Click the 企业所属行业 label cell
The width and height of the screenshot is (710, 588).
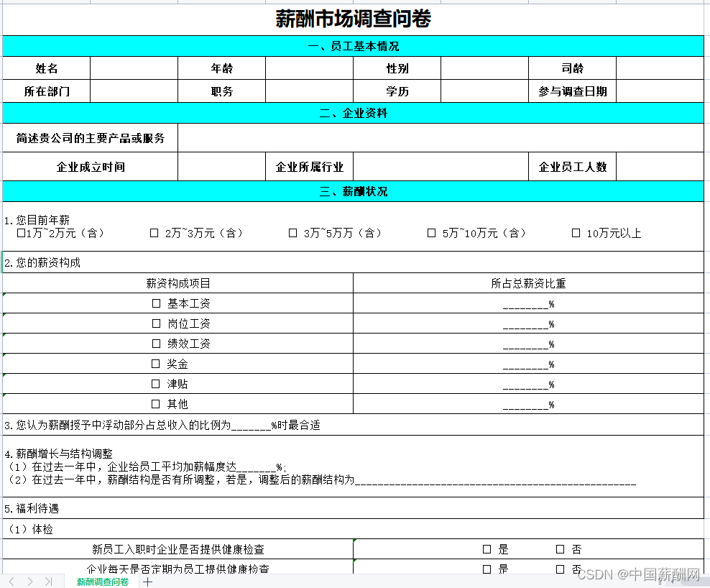pyautogui.click(x=309, y=167)
